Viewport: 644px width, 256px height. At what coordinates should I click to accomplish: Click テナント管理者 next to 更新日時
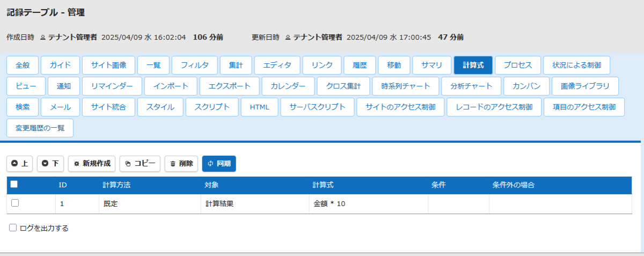(x=318, y=37)
